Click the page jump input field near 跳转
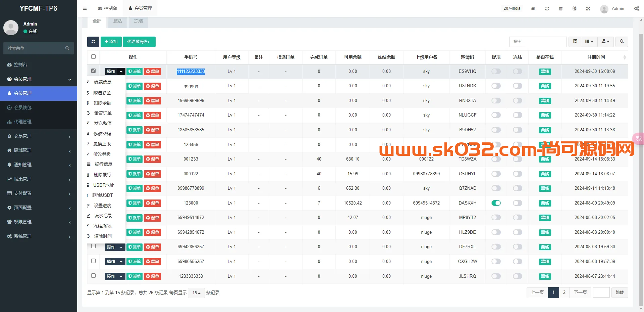Viewport: 644px width, 312px height. [601, 293]
